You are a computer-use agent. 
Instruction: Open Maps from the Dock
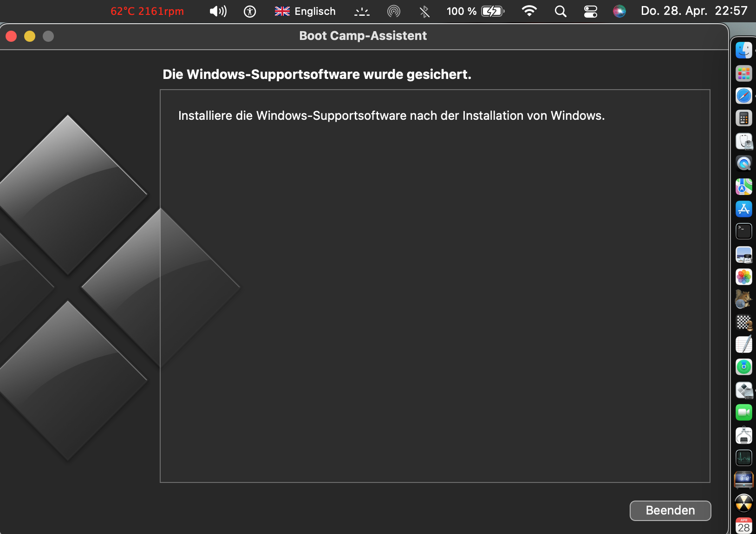744,186
